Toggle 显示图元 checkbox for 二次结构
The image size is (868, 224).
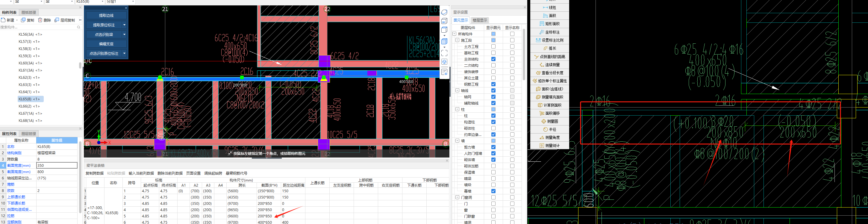[493, 65]
